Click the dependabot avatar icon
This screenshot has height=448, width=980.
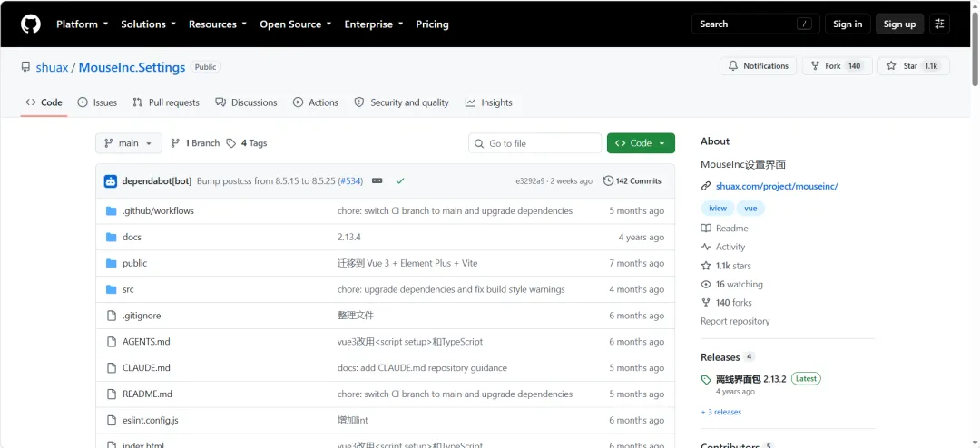pos(111,181)
